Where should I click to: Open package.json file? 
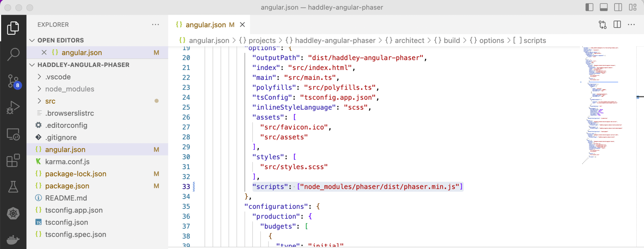pyautogui.click(x=98, y=186)
